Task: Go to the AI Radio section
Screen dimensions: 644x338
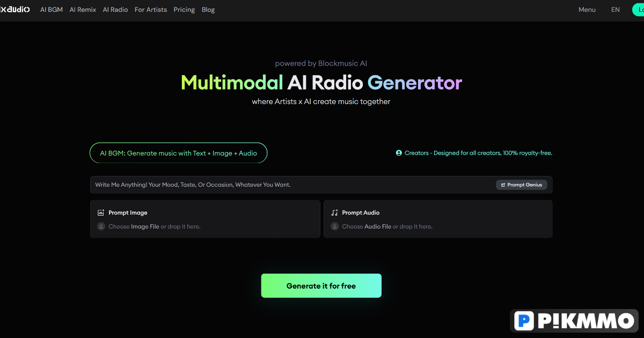Action: [115, 10]
